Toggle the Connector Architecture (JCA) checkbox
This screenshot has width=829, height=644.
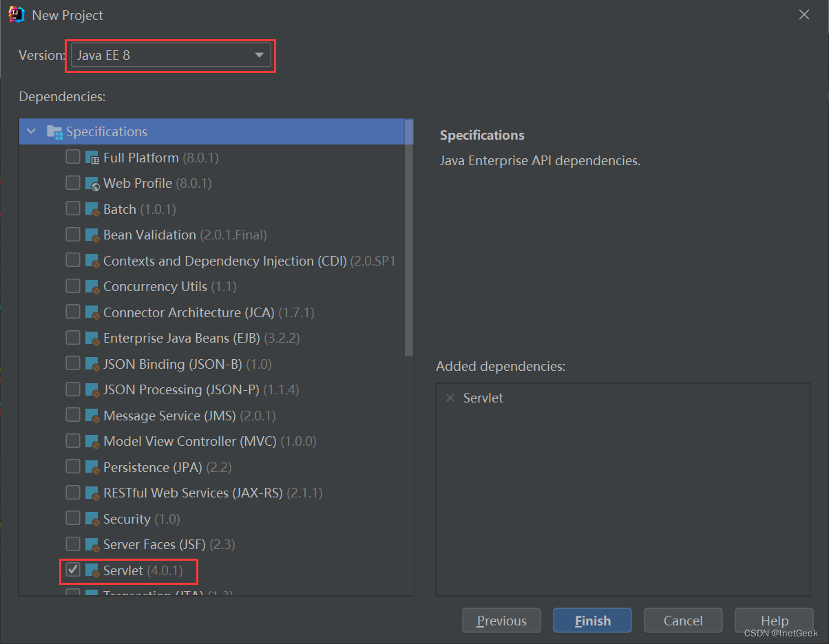[73, 312]
